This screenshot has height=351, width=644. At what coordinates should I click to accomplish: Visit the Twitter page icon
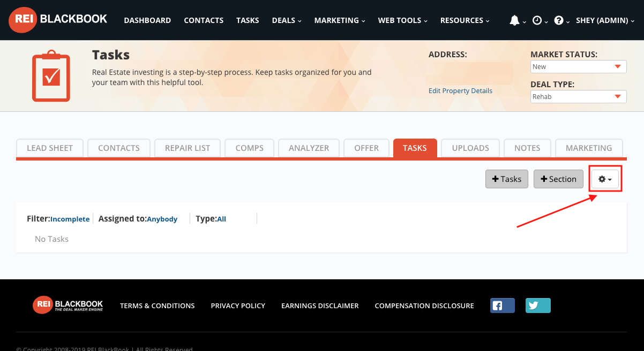coord(538,306)
